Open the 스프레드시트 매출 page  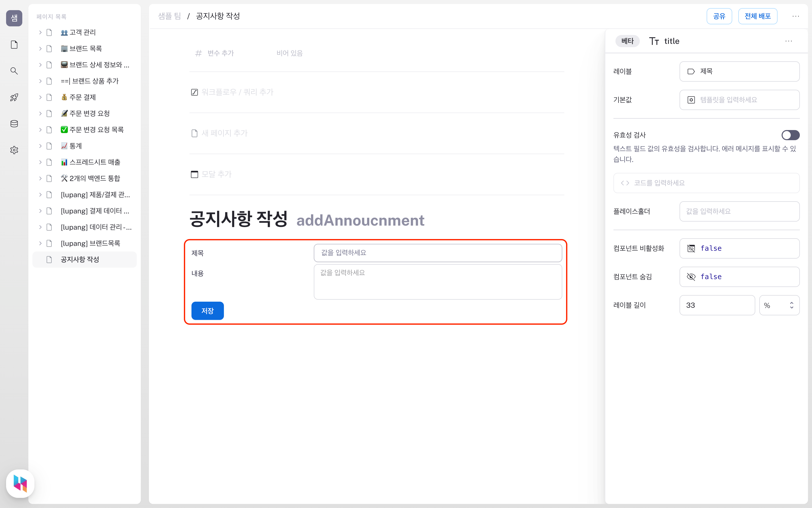coord(85,162)
